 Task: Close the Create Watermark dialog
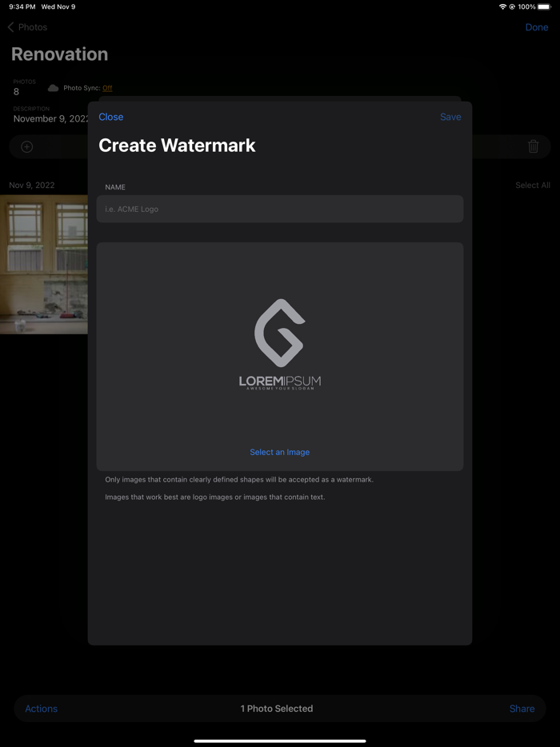pos(110,117)
